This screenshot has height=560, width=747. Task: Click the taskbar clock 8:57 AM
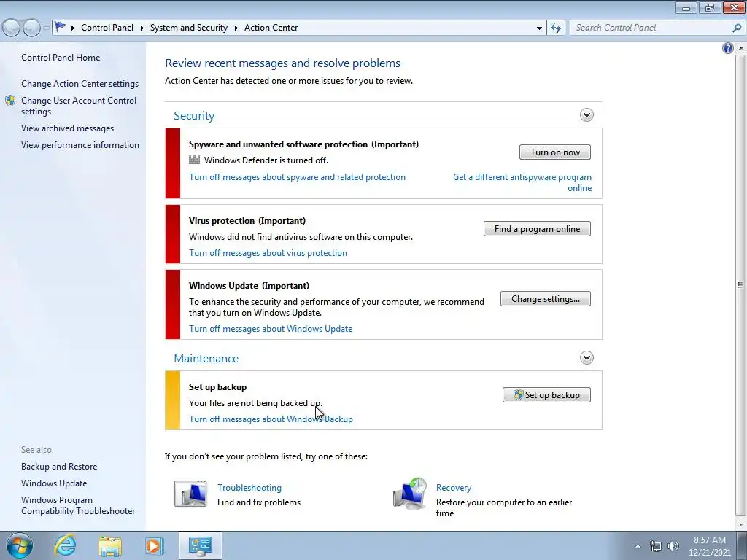point(709,540)
